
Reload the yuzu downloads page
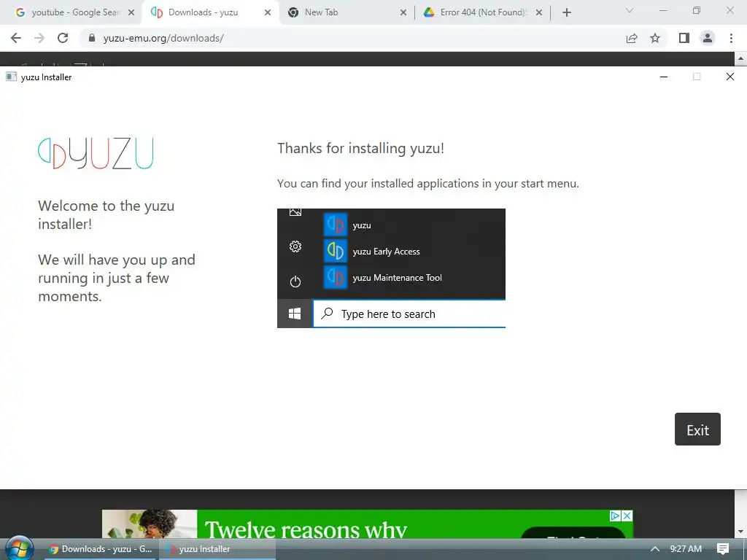point(63,38)
